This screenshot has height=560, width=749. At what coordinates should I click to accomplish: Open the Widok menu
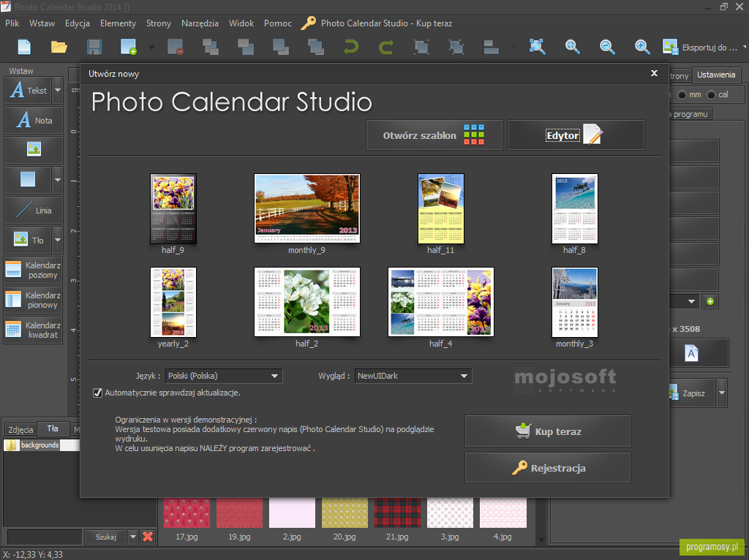click(241, 23)
